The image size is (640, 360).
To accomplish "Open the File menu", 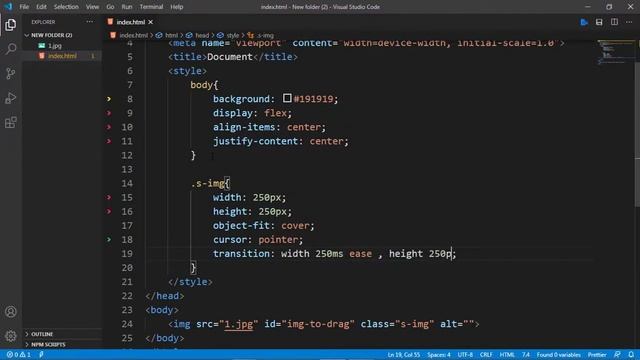I will (x=24, y=7).
